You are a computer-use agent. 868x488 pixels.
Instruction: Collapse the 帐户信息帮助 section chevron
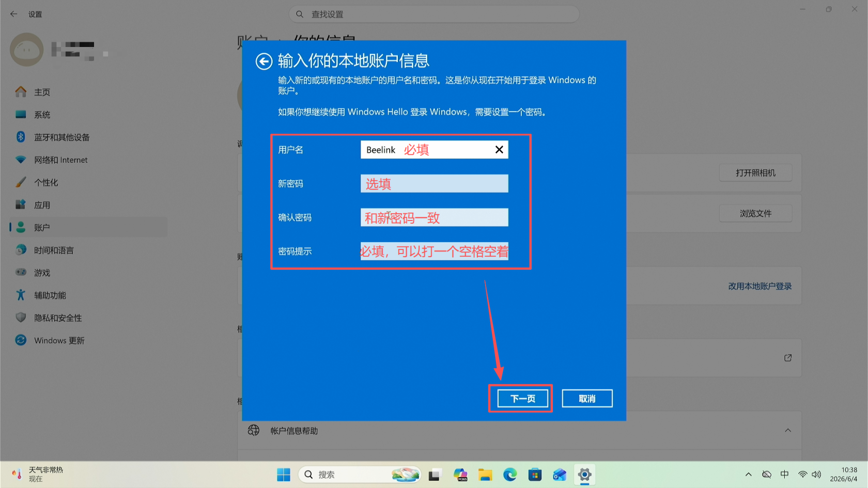[x=788, y=431]
